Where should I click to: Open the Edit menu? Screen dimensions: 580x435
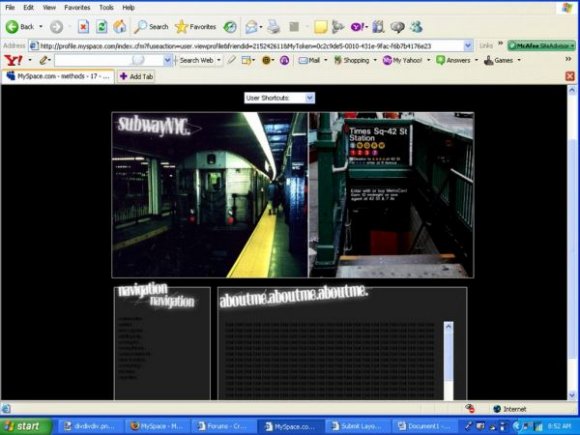(28, 7)
